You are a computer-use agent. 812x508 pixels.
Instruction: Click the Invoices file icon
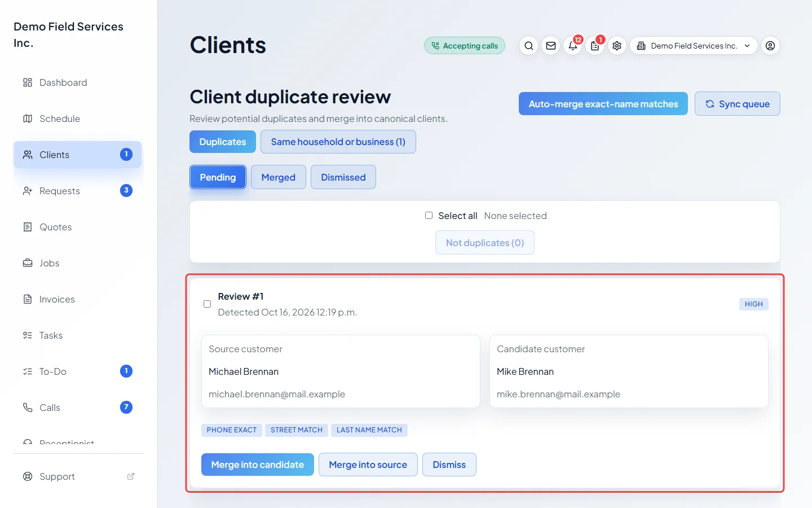(x=28, y=299)
